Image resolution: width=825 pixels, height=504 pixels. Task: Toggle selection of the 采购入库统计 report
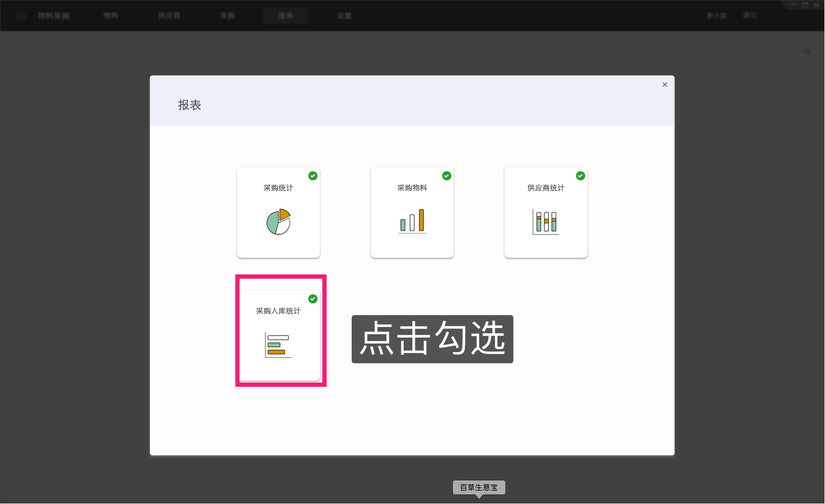click(x=313, y=299)
